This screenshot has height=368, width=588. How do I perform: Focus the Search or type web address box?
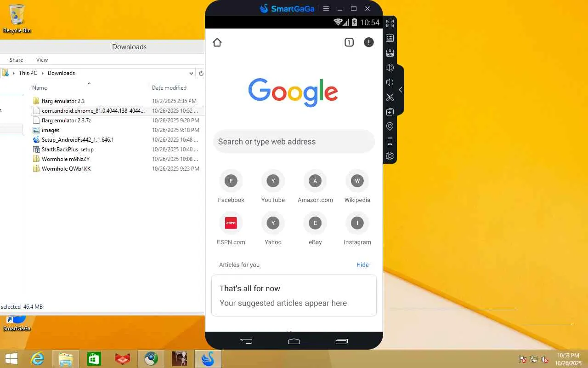pyautogui.click(x=294, y=141)
